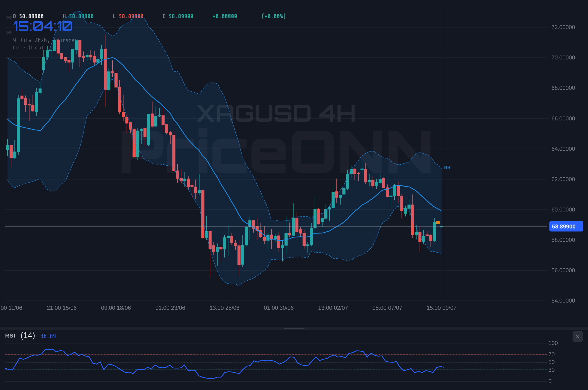Click the high price H 58.89900
Image resolution: width=588 pixels, height=390 pixels.
pyautogui.click(x=78, y=16)
